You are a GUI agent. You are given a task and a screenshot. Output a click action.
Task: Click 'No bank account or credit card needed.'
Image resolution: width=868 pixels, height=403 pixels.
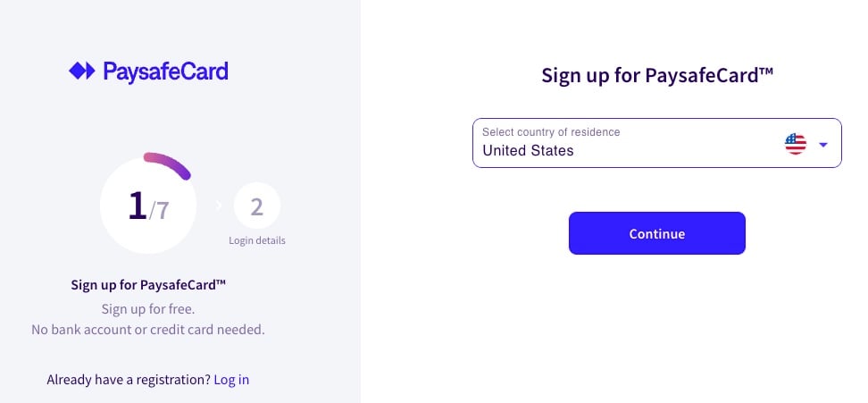(x=148, y=330)
